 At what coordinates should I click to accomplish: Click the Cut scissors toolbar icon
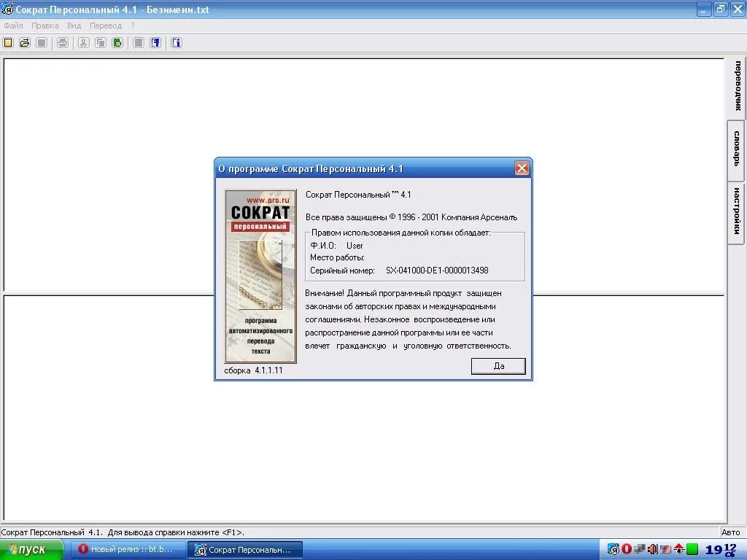[83, 43]
